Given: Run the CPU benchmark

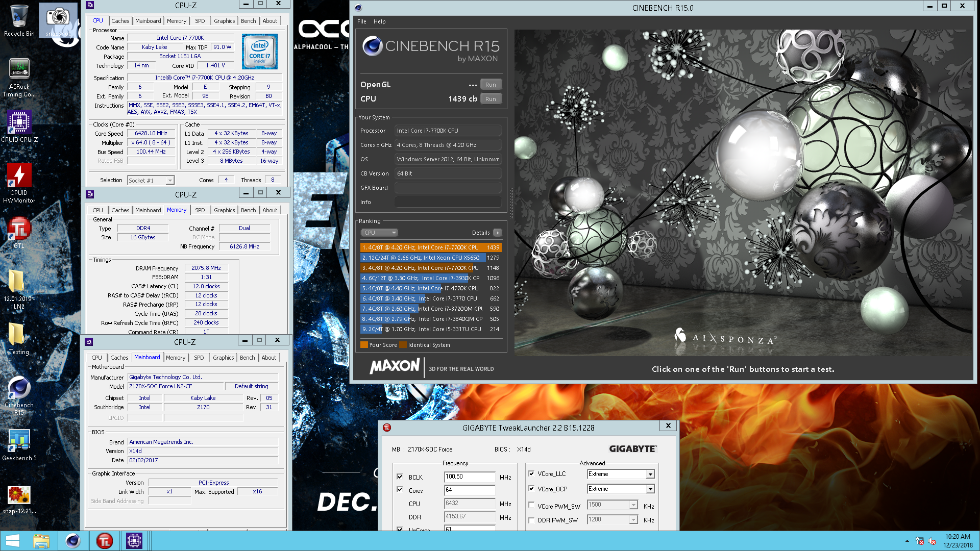Looking at the screenshot, I should point(491,99).
